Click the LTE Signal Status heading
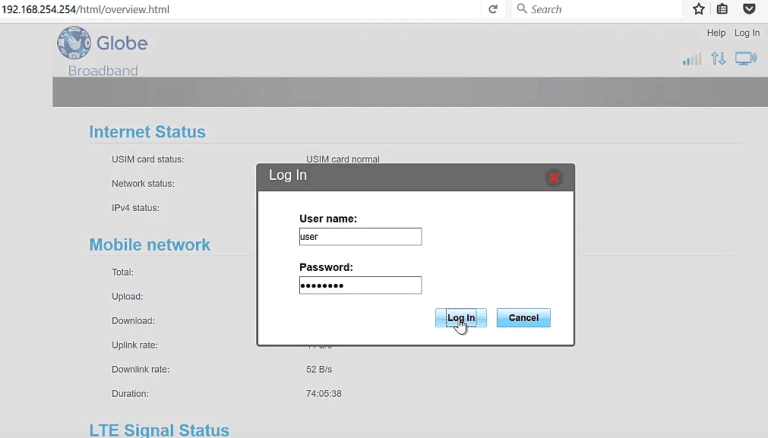Viewport: 768px width, 438px height. tap(159, 430)
